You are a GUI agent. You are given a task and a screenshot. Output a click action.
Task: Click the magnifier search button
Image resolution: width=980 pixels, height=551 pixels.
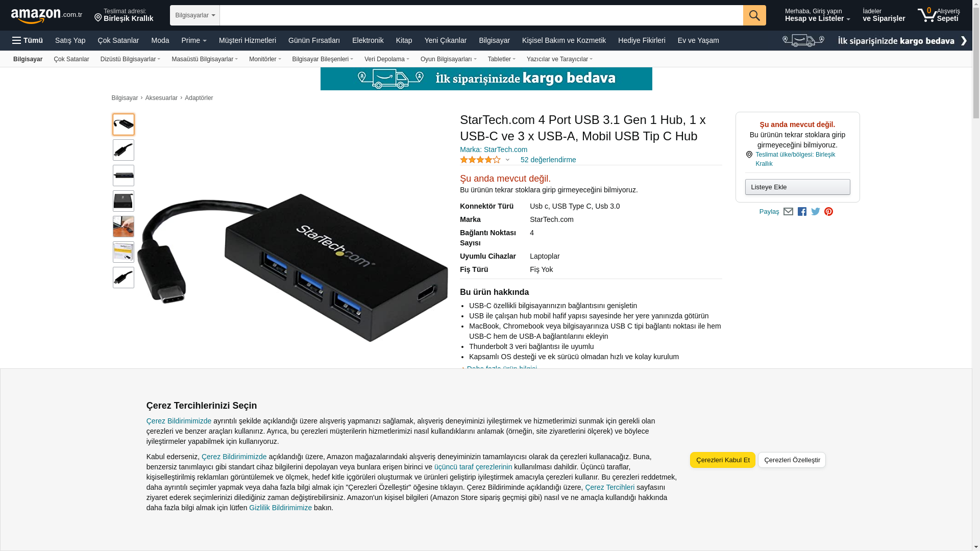754,15
